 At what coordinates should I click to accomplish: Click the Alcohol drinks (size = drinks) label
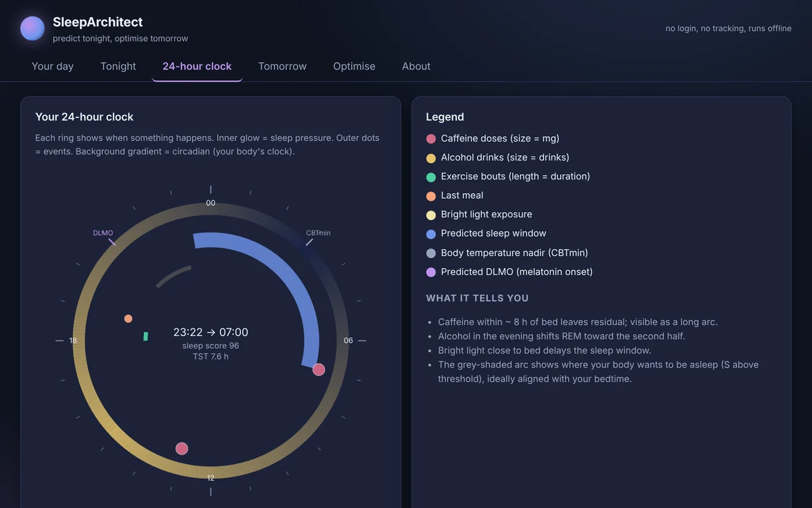pyautogui.click(x=505, y=157)
